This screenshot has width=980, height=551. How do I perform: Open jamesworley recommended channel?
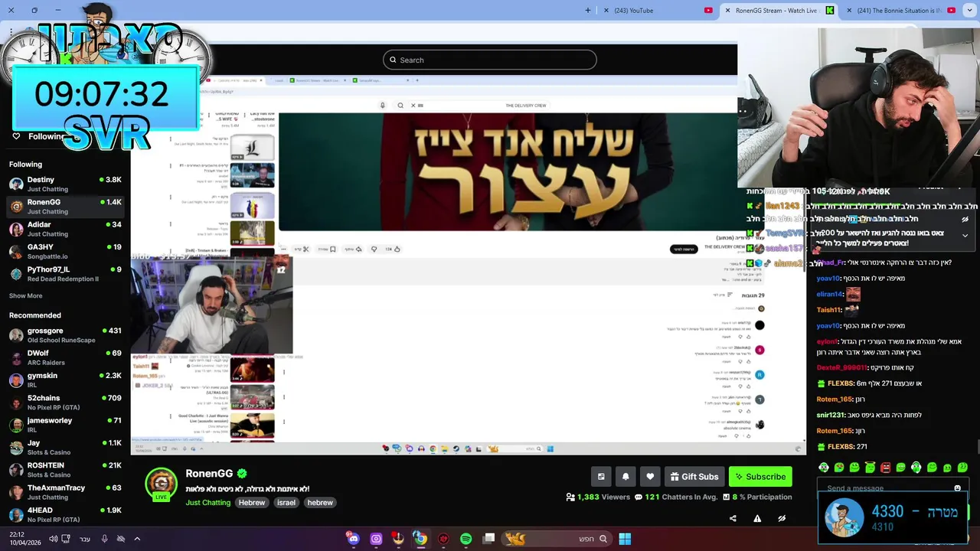coord(65,425)
